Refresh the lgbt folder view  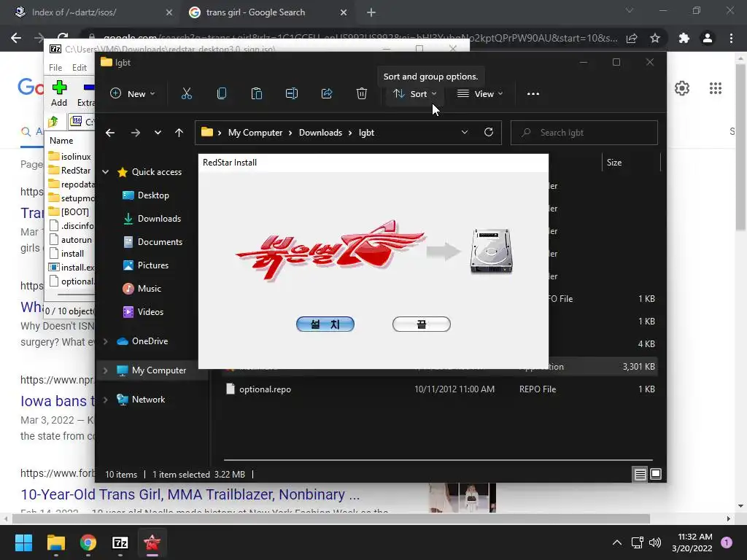pyautogui.click(x=488, y=133)
